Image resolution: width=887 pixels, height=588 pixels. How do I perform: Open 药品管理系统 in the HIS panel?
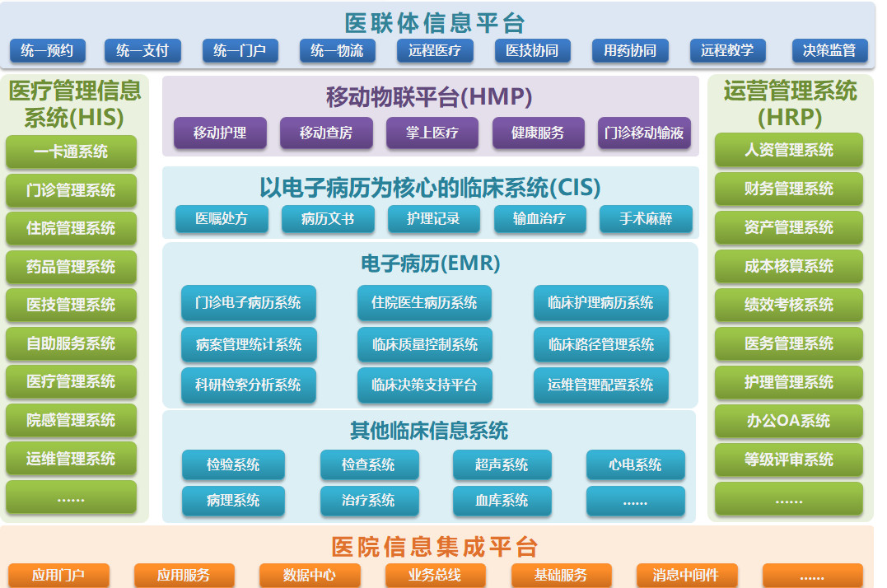coord(71,267)
